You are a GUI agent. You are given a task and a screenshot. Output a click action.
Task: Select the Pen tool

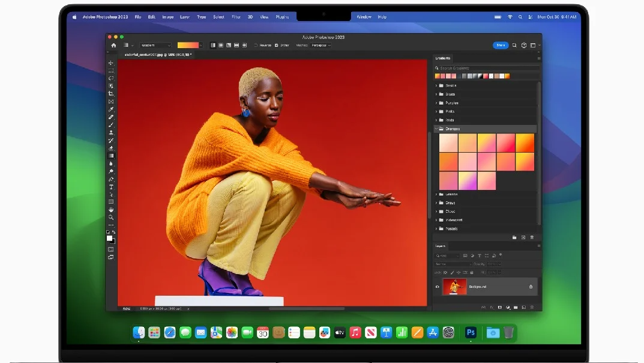tap(111, 179)
